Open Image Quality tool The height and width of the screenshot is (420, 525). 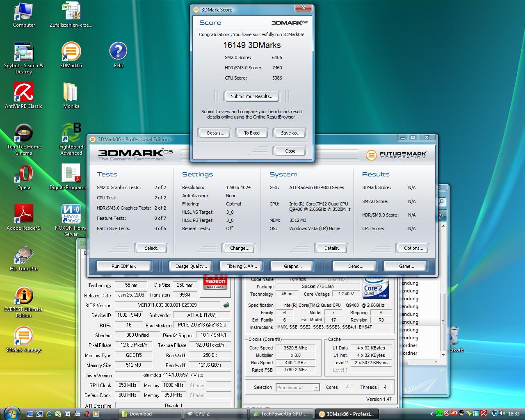(x=191, y=266)
